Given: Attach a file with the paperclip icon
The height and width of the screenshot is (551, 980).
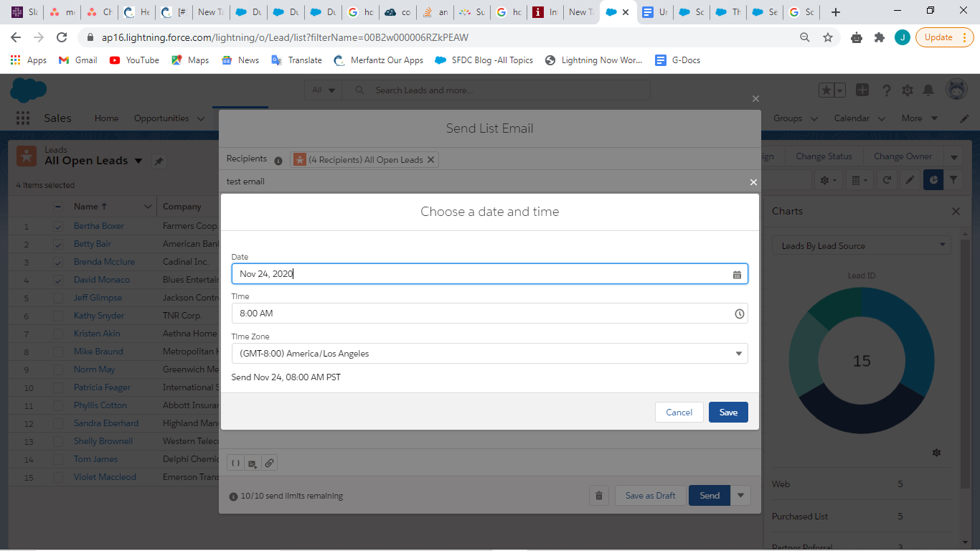Looking at the screenshot, I should (x=269, y=463).
